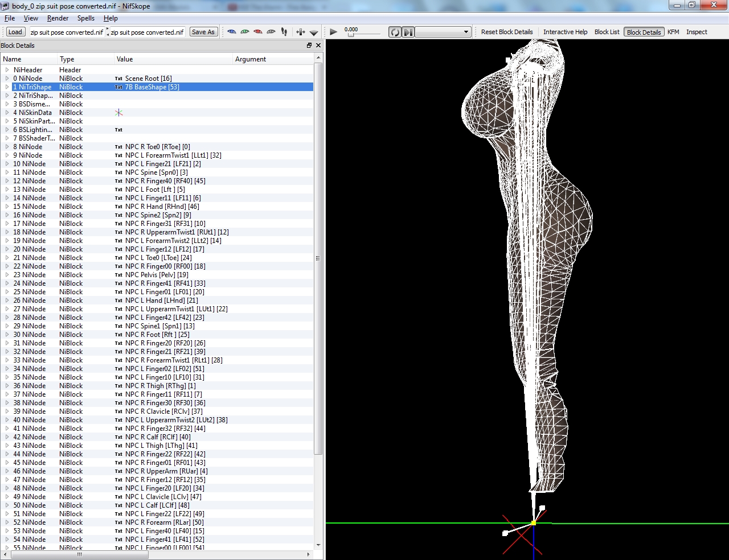The height and width of the screenshot is (560, 729).
Task: Toggle Perspective with the down-triangle icon
Action: (313, 32)
